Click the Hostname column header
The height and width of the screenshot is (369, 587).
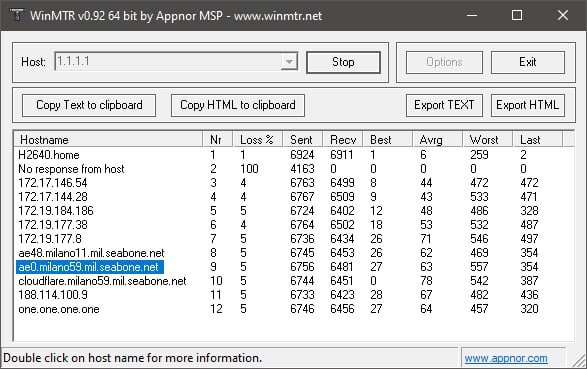108,140
